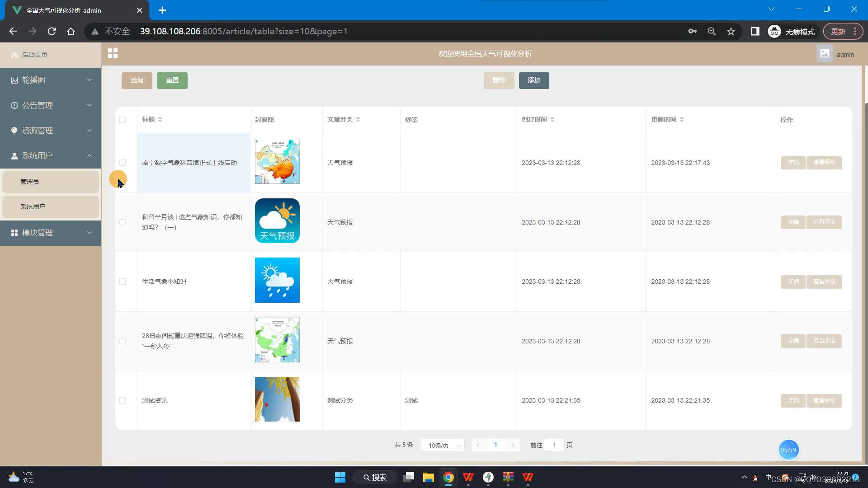868x488 pixels.
Task: Click the zoom magnifier icon in address bar
Action: [712, 31]
